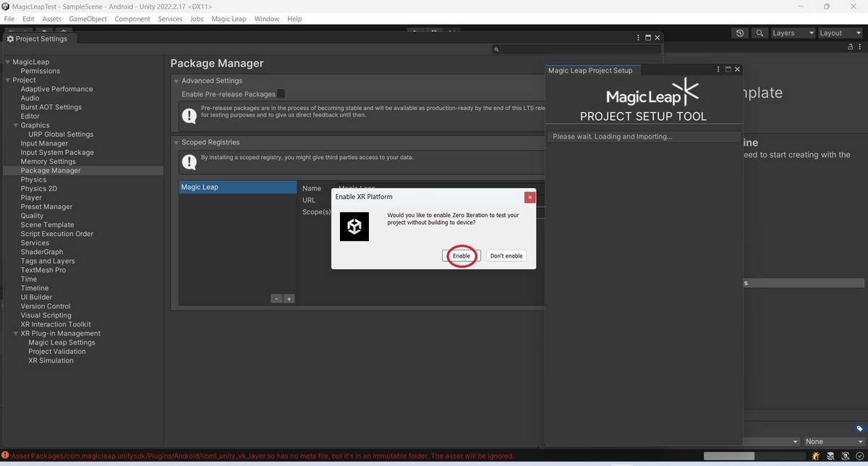868x466 pixels.
Task: Maximize the Magic Leap Project Setup window
Action: [728, 69]
